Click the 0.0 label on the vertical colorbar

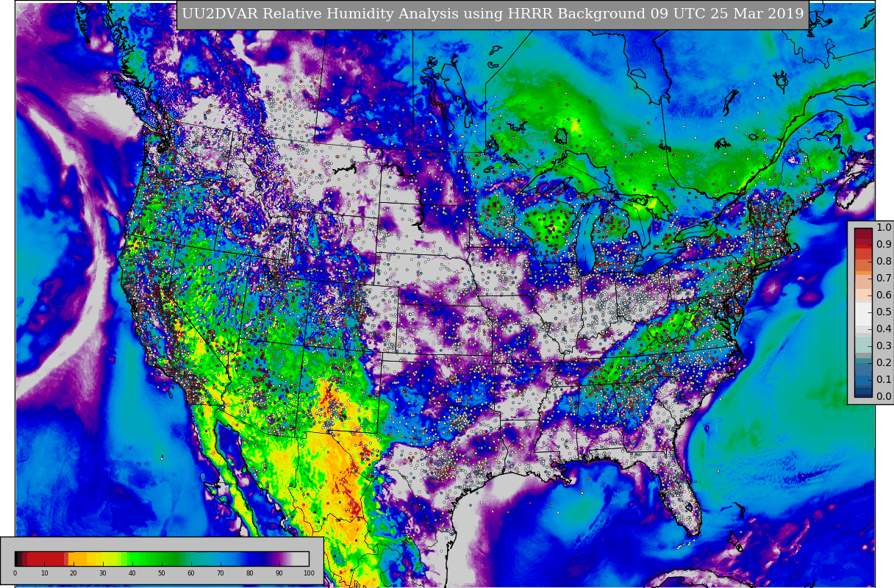point(884,397)
